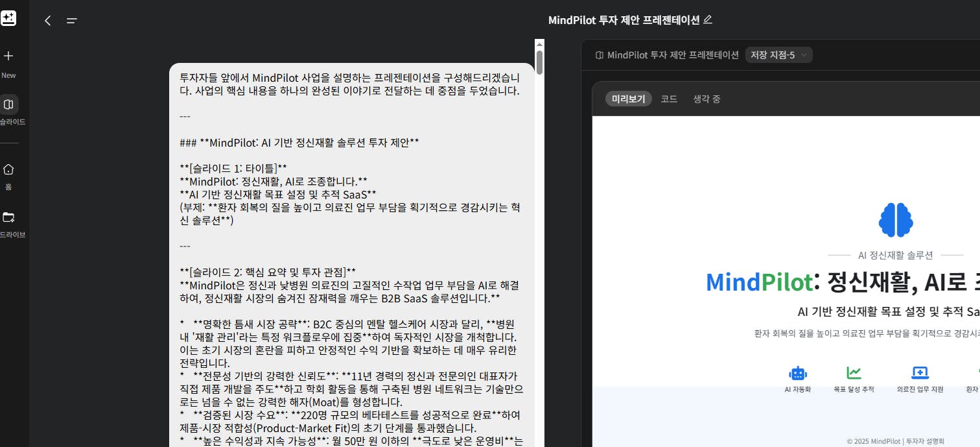Go to 홈 via the house icon
Viewport: 980px width, 447px height.
8,169
